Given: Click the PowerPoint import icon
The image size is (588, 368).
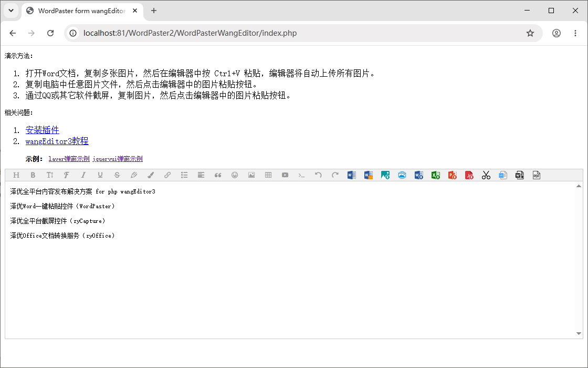Looking at the screenshot, I should 453,175.
